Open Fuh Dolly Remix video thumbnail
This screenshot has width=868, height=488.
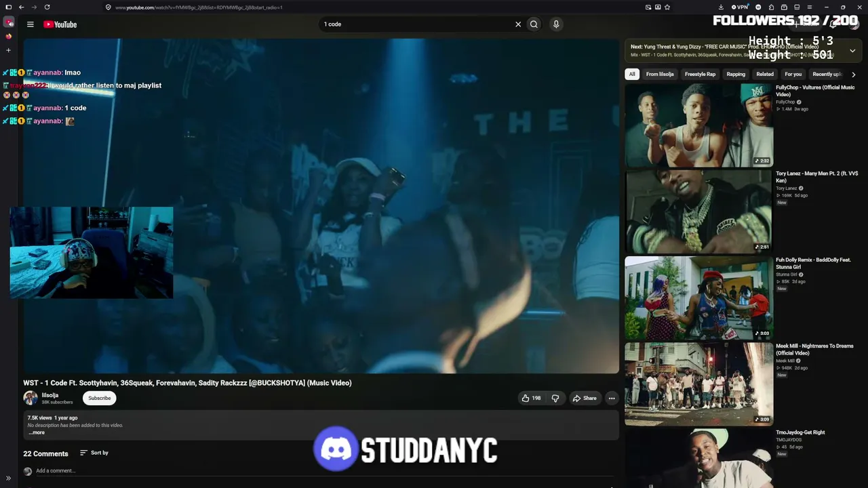pyautogui.click(x=698, y=298)
